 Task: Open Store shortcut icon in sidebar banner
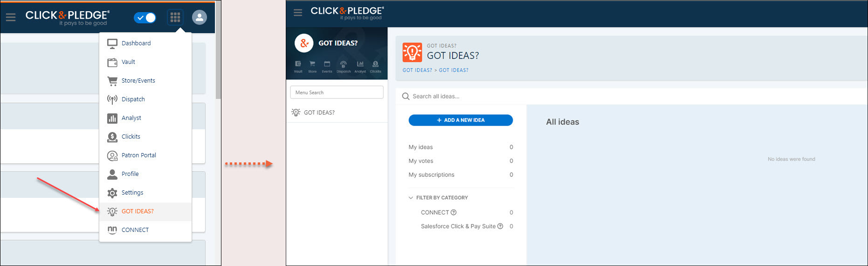(x=312, y=67)
